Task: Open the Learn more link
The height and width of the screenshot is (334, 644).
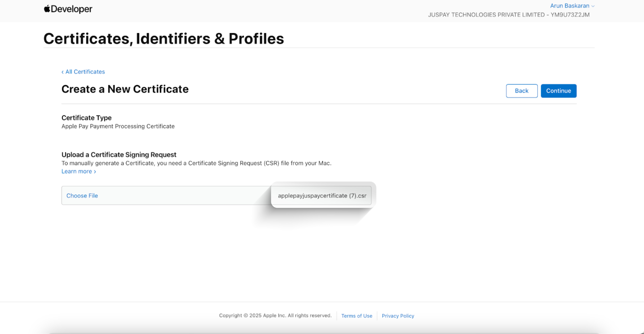Action: (x=77, y=171)
